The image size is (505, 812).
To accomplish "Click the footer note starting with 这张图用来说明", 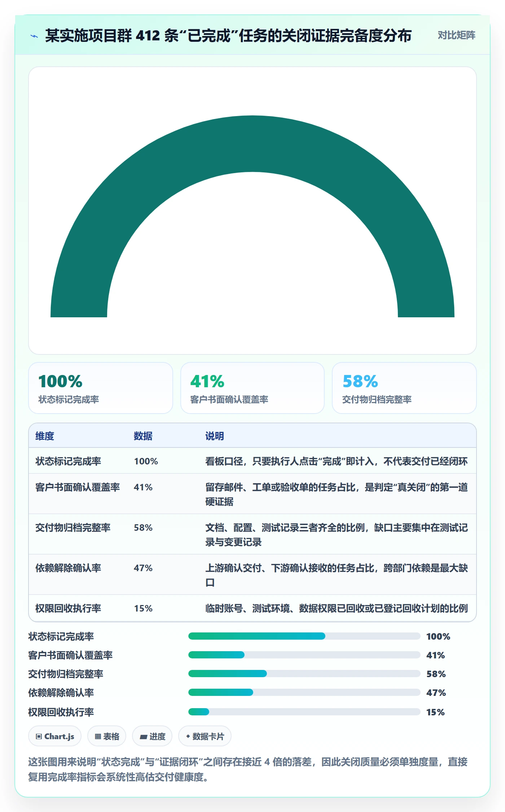I will pyautogui.click(x=248, y=769).
